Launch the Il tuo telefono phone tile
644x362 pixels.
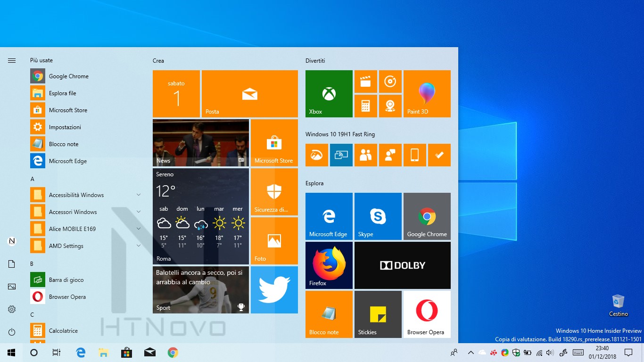[x=414, y=155]
